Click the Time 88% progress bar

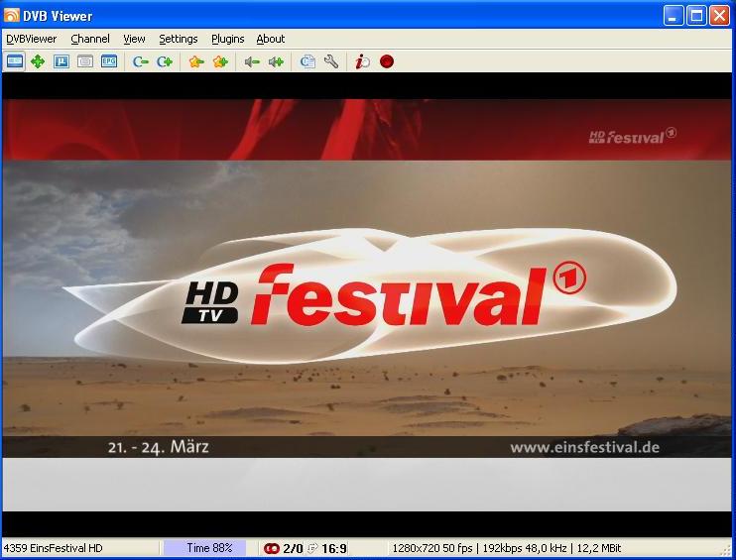(x=205, y=548)
